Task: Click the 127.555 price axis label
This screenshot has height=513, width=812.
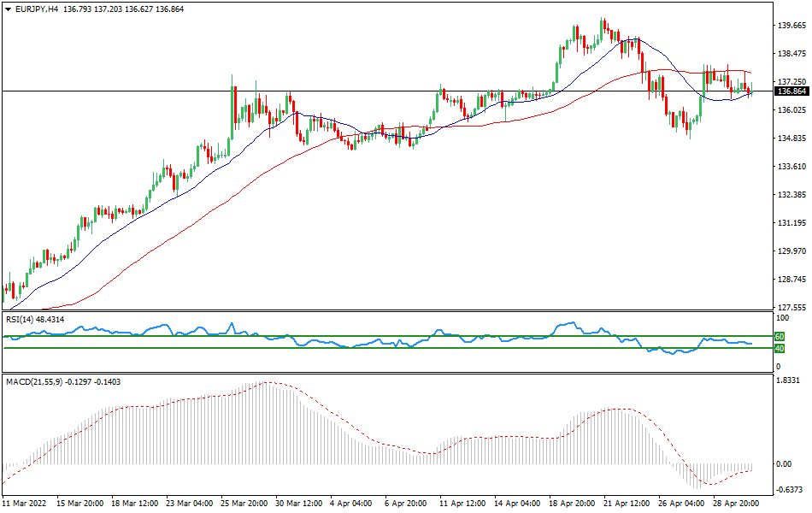Action: pyautogui.click(x=791, y=308)
